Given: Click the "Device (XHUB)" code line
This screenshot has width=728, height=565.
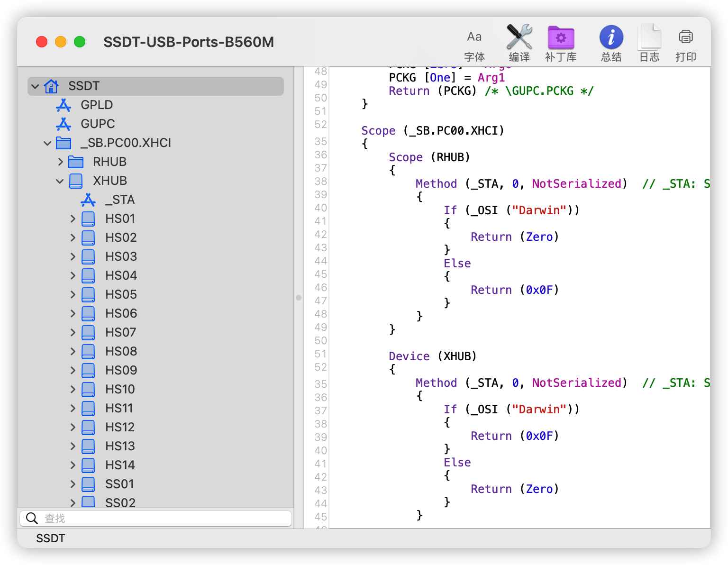Looking at the screenshot, I should [x=433, y=356].
